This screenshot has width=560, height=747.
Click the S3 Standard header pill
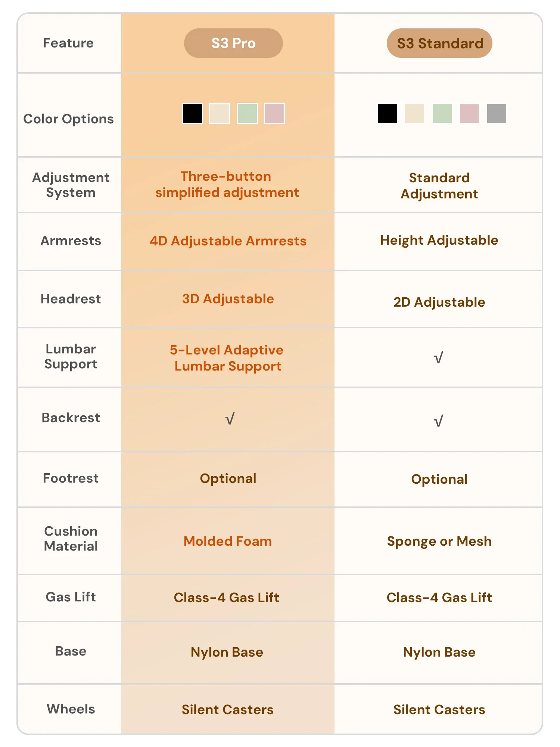point(439,43)
